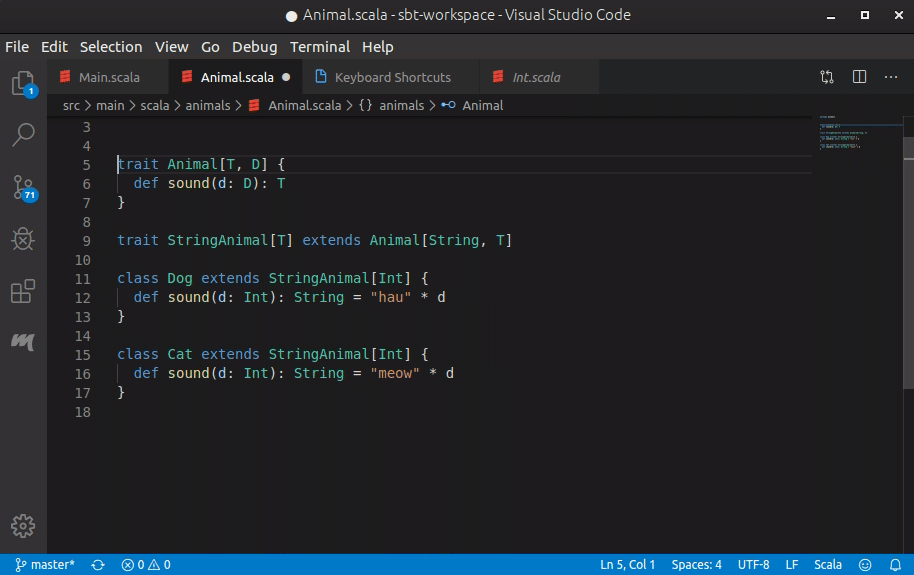
Task: Select language mode Scala in status bar
Action: 828,565
